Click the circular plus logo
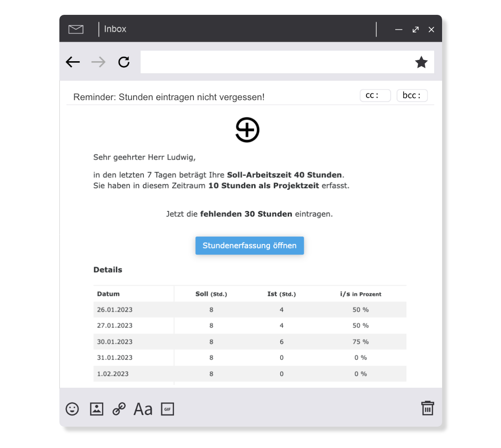 click(x=247, y=130)
